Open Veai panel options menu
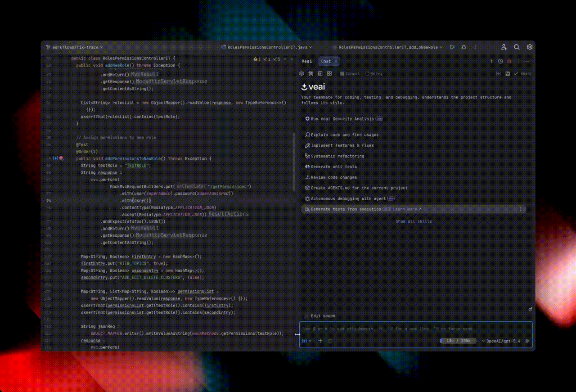This screenshot has width=576, height=392. coord(518,61)
